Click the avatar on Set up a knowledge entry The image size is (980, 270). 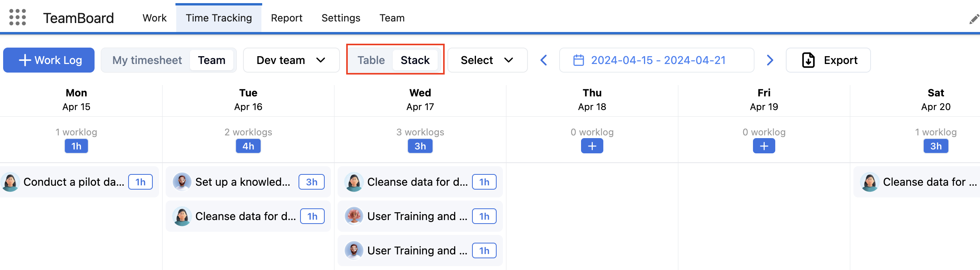(x=182, y=182)
